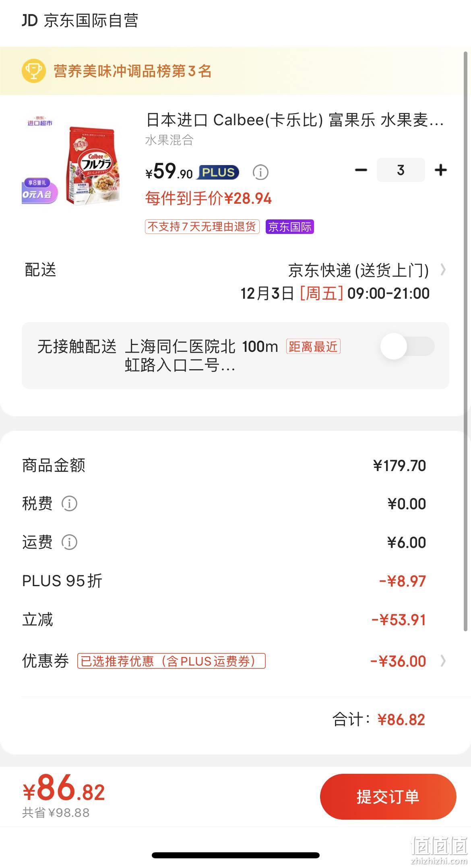The image size is (471, 868).
Task: Click the vertical scrollbar on right edge
Action: coord(466,342)
